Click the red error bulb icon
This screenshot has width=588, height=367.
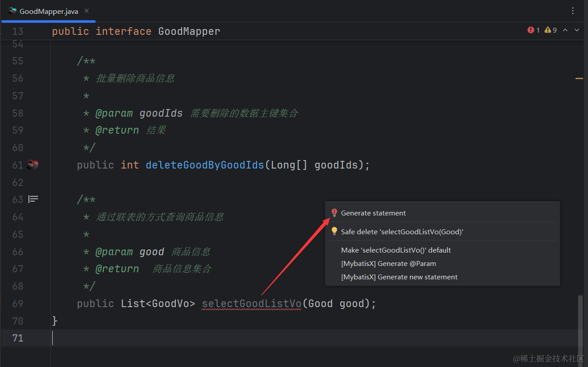coord(334,213)
